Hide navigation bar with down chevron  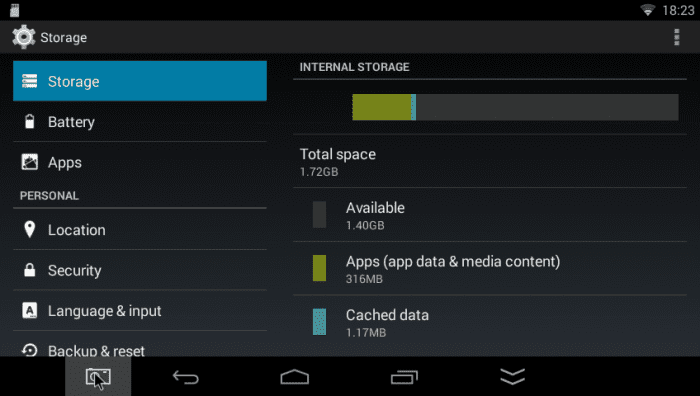(512, 377)
